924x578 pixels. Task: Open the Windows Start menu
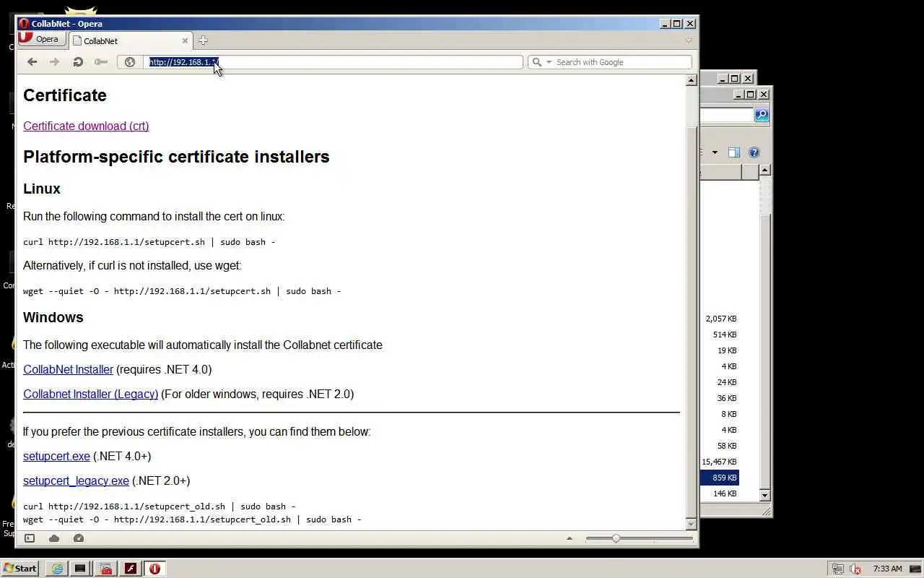click(x=20, y=569)
